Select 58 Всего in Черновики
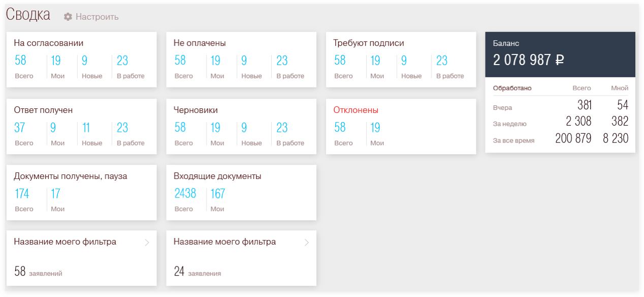 [x=183, y=134]
